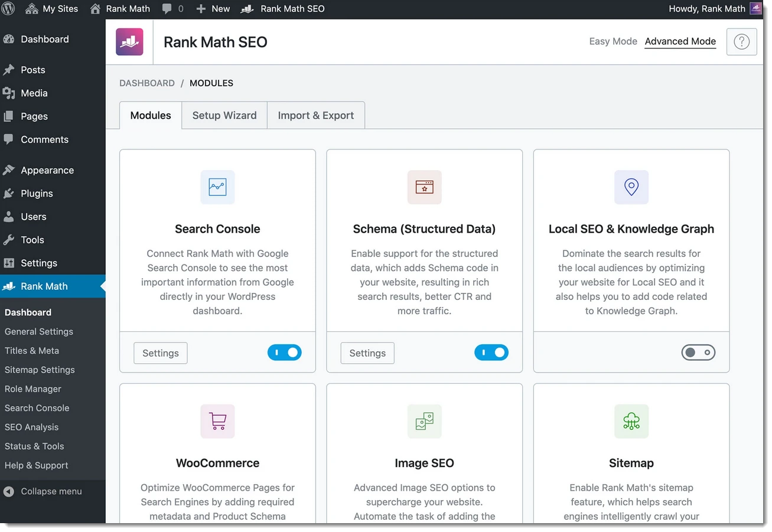Viewport: 772px width, 532px height.
Task: Click the Rank Math logo in the page header
Action: point(129,42)
